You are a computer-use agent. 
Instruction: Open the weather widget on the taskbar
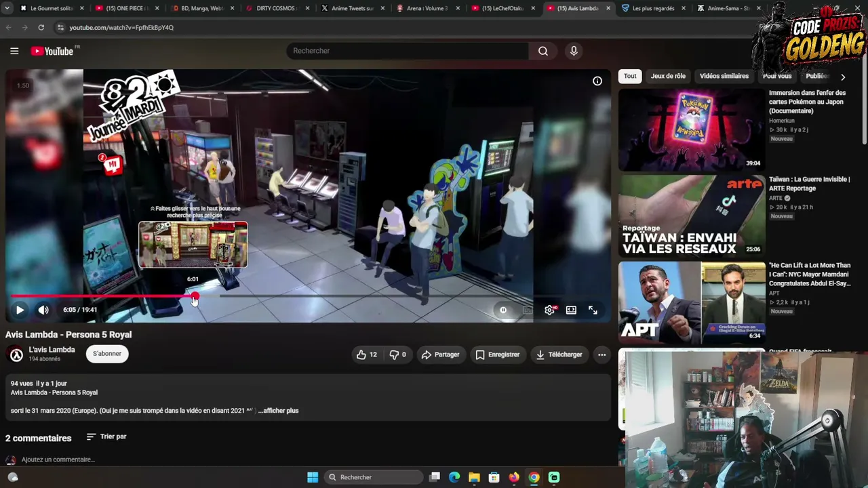(12, 477)
